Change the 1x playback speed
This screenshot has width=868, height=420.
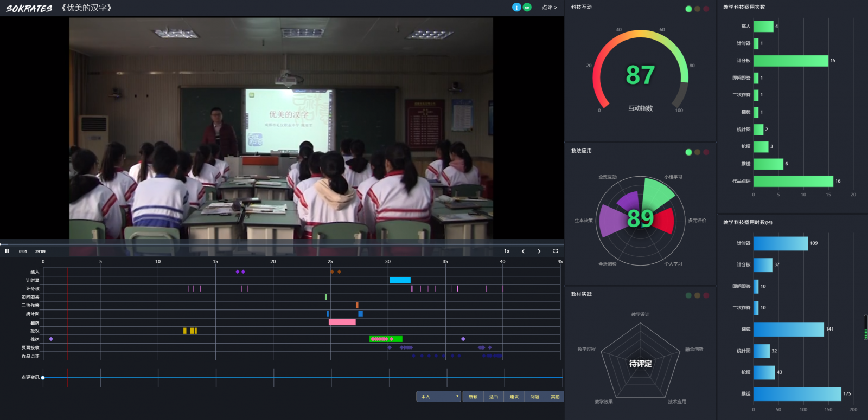click(507, 251)
